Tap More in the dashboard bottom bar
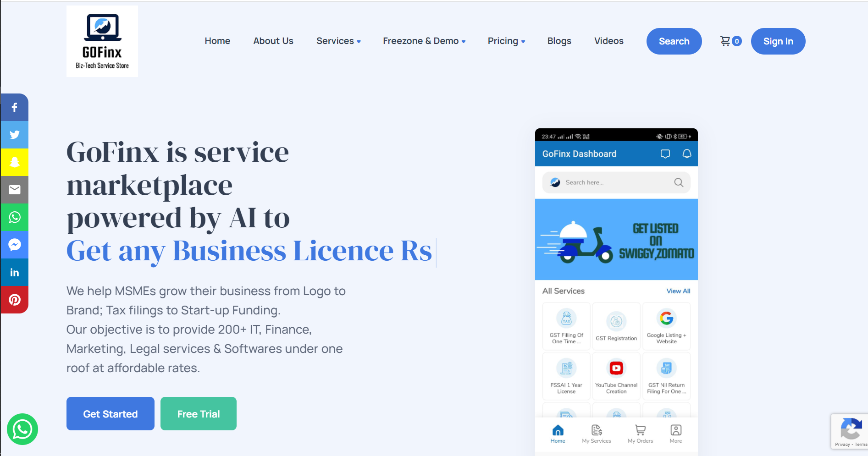Viewport: 868px width, 456px height. [x=676, y=434]
